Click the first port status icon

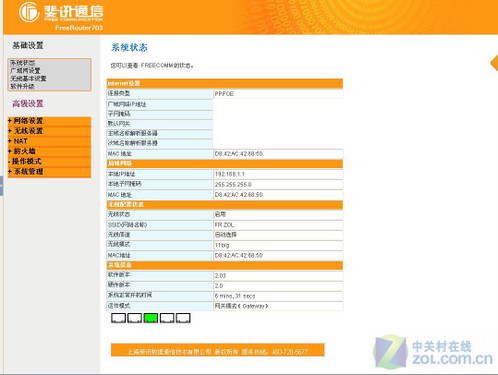click(118, 318)
